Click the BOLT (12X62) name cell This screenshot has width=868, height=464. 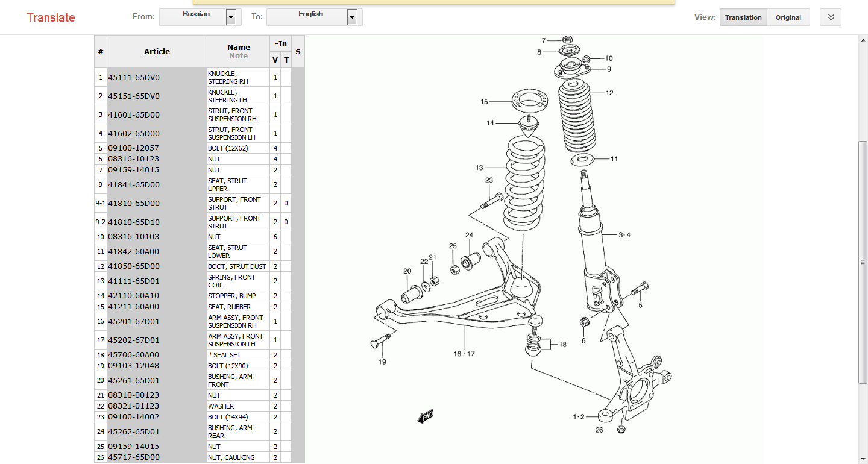coord(238,148)
